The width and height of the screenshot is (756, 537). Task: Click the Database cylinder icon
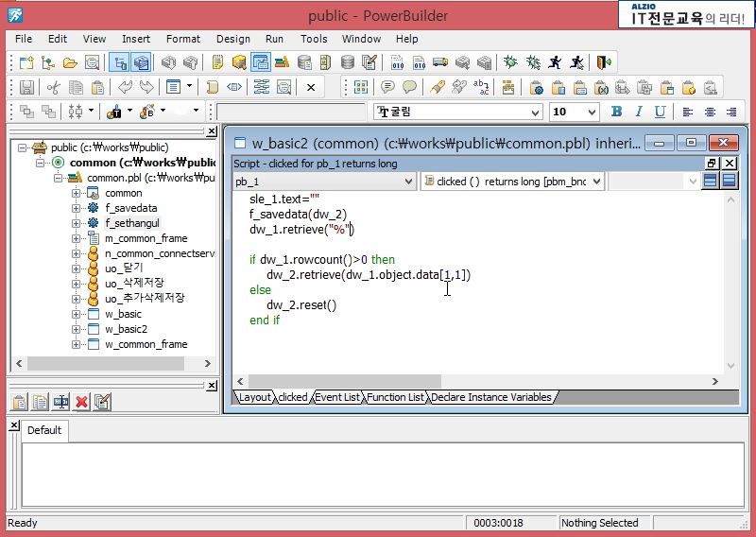coord(347,62)
